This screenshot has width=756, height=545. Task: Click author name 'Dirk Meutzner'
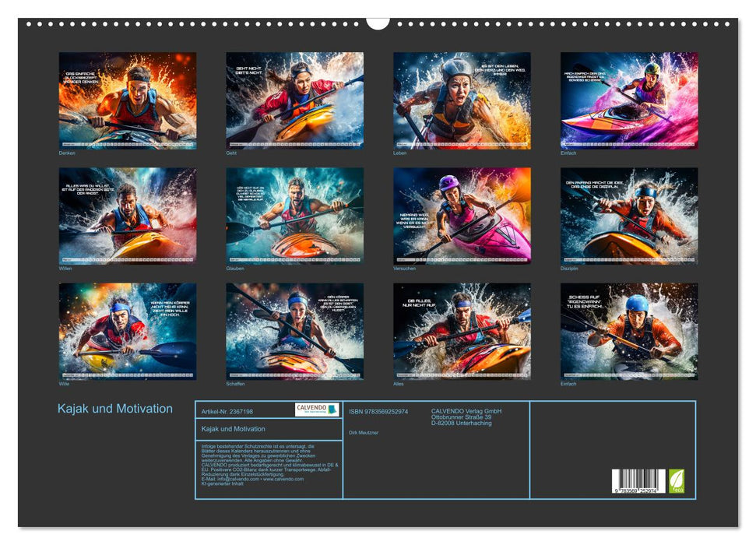pyautogui.click(x=364, y=433)
